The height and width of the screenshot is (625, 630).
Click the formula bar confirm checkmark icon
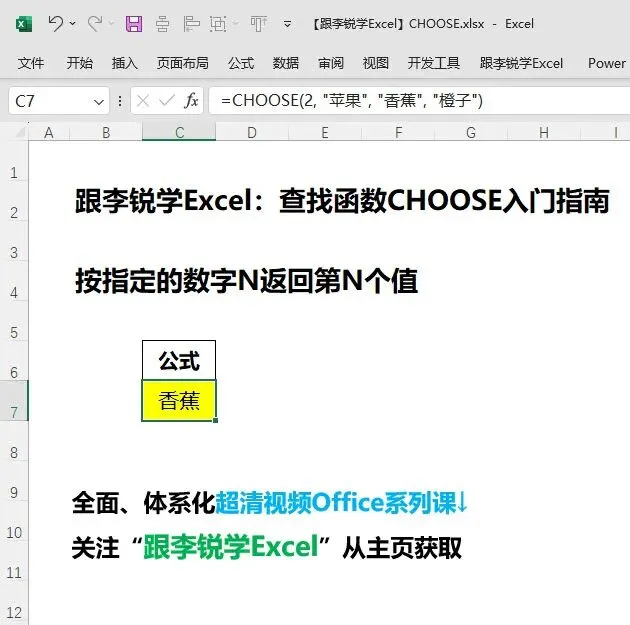pos(167,100)
